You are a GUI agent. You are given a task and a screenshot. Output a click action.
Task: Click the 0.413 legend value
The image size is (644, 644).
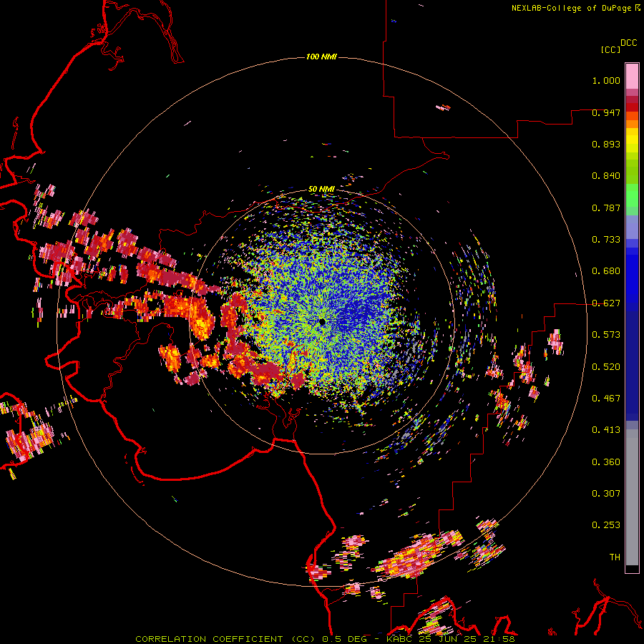click(606, 430)
